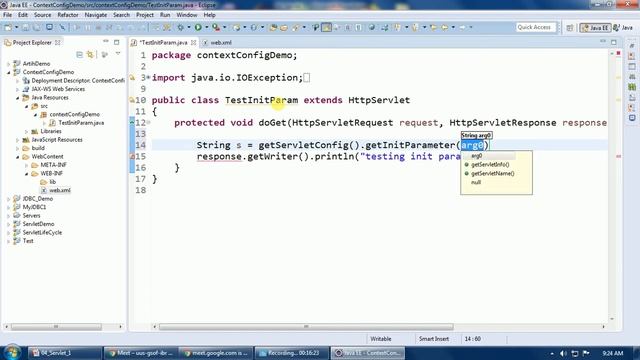Open the File menu
The image size is (640, 360).
[x=7, y=15]
